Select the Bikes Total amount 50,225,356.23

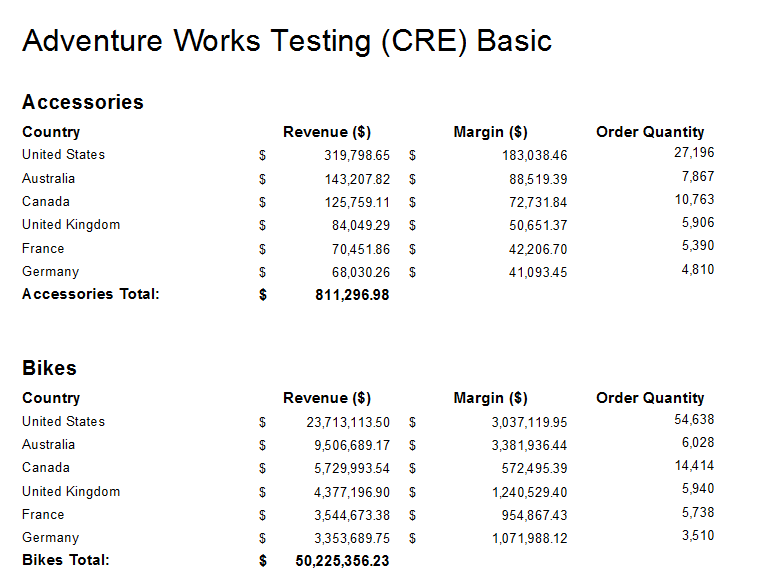tap(342, 561)
